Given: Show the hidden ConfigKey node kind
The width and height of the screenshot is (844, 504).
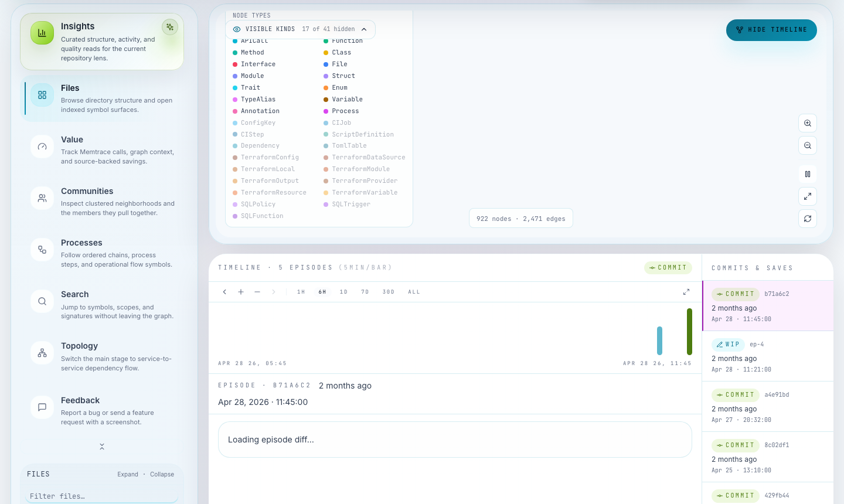Looking at the screenshot, I should click(254, 123).
